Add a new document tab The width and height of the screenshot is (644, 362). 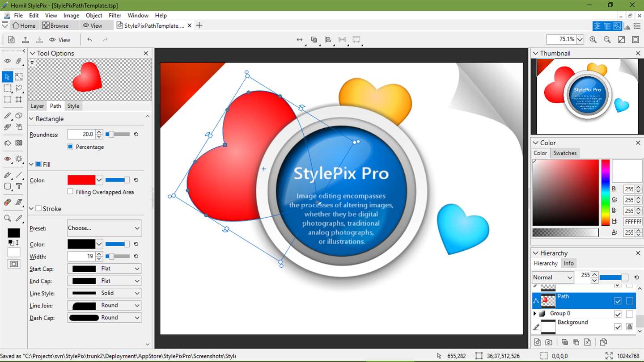coord(199,25)
